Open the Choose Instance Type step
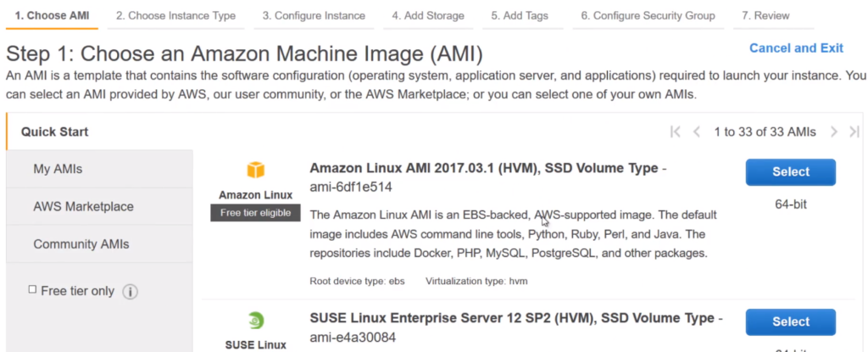Screen dimensions: 868x352 pos(176,15)
